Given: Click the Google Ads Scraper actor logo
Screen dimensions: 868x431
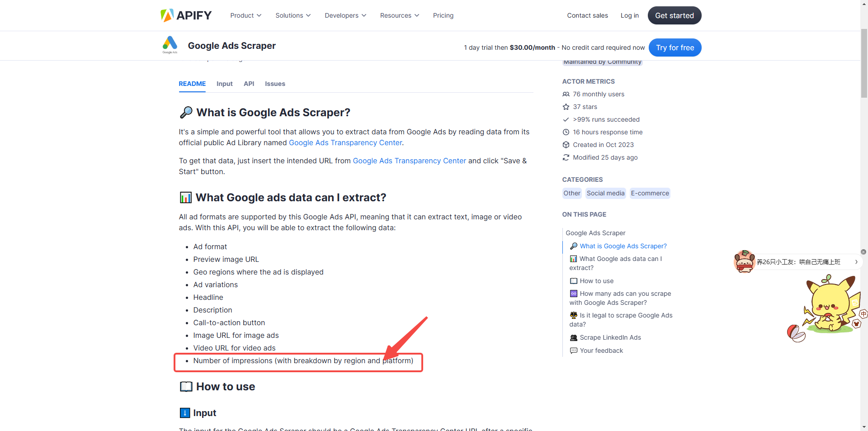Looking at the screenshot, I should (170, 44).
